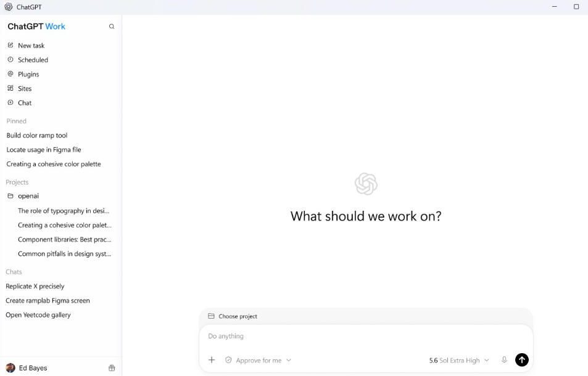Click the central ChatGPT knot logo
Viewport: 588px width, 376px height.
(x=366, y=184)
